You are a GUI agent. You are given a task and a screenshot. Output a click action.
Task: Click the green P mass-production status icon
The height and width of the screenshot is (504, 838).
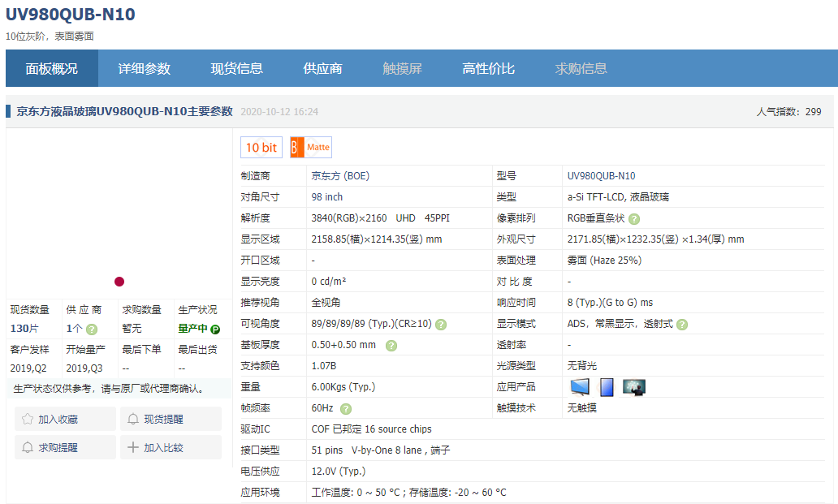(215, 330)
